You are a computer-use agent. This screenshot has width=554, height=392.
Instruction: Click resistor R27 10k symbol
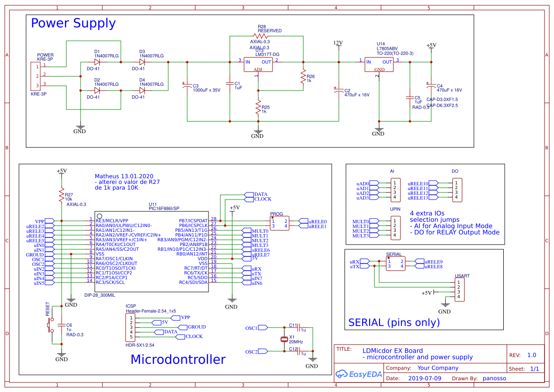[x=61, y=195]
